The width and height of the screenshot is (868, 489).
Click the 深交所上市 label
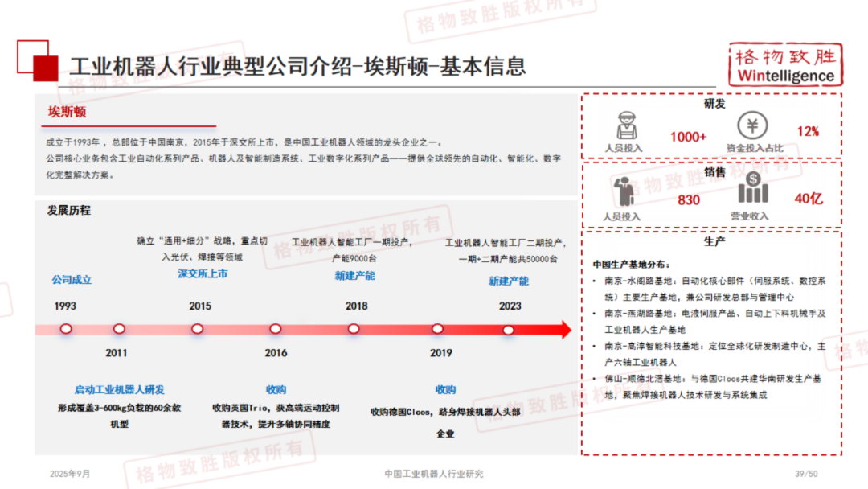202,273
